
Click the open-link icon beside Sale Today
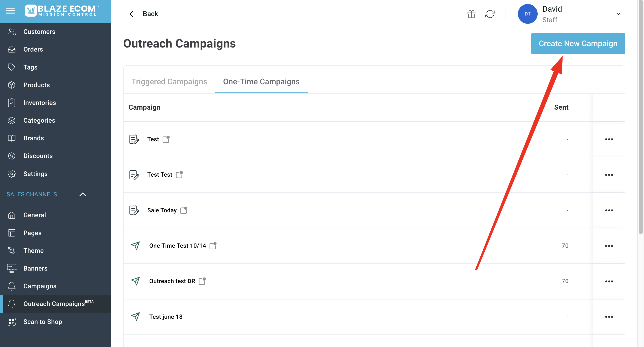coord(184,210)
